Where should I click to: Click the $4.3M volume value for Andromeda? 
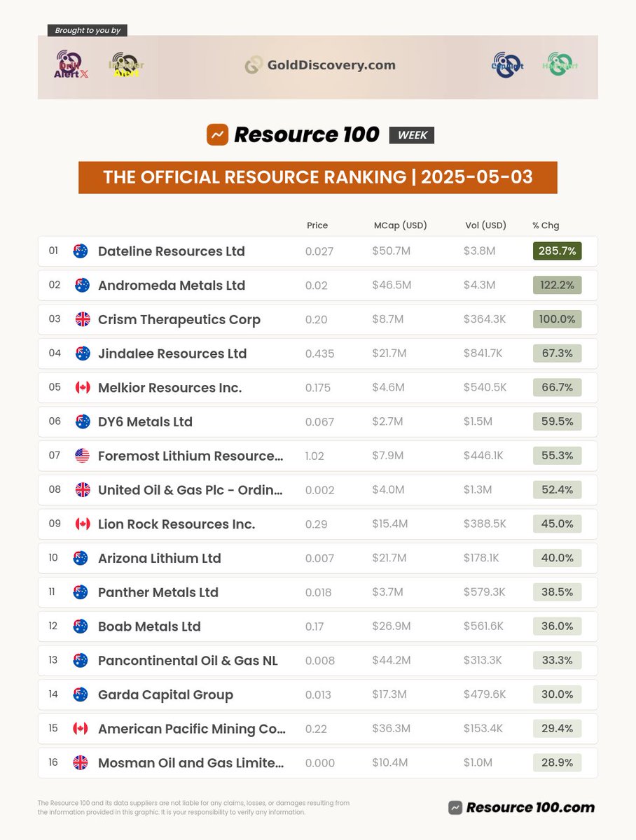coord(479,286)
